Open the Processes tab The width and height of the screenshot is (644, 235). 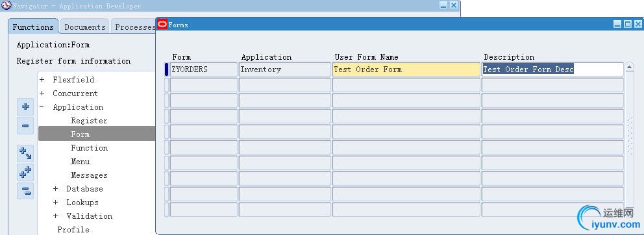[x=134, y=27]
